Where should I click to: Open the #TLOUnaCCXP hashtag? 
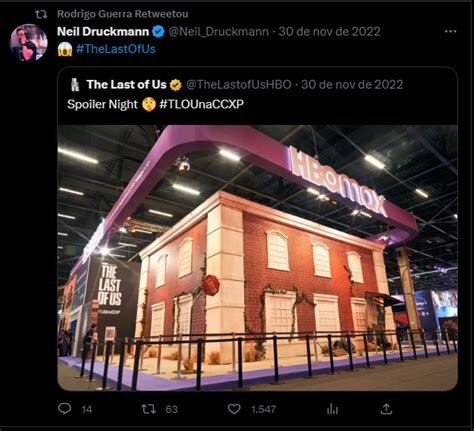click(201, 104)
